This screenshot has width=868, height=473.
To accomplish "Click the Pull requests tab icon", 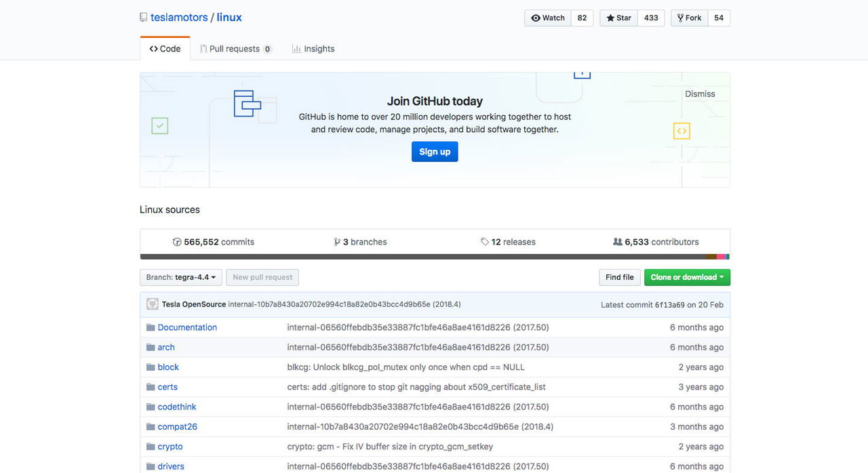I will click(x=203, y=49).
